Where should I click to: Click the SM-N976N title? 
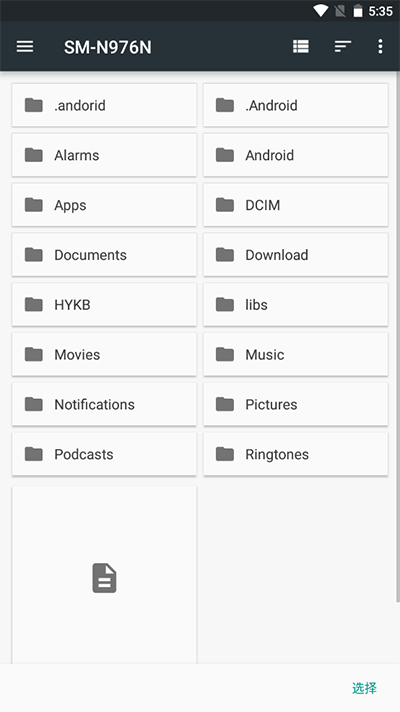click(108, 47)
